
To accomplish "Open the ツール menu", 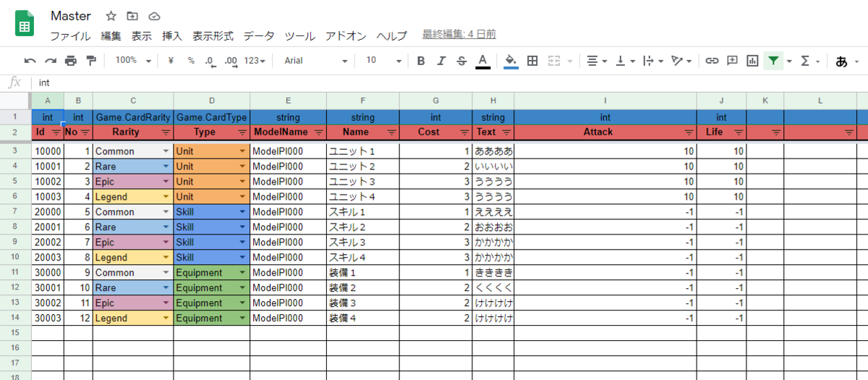I will 299,35.
